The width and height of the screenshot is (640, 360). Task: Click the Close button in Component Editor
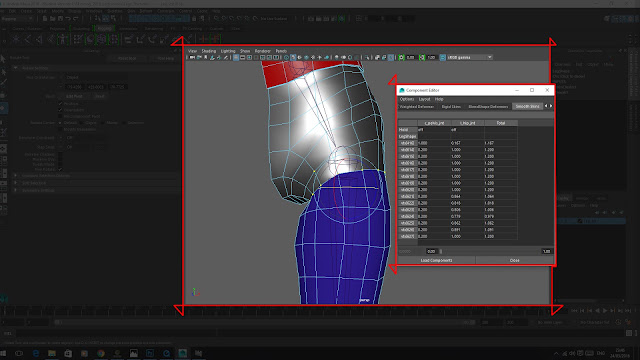(x=514, y=260)
